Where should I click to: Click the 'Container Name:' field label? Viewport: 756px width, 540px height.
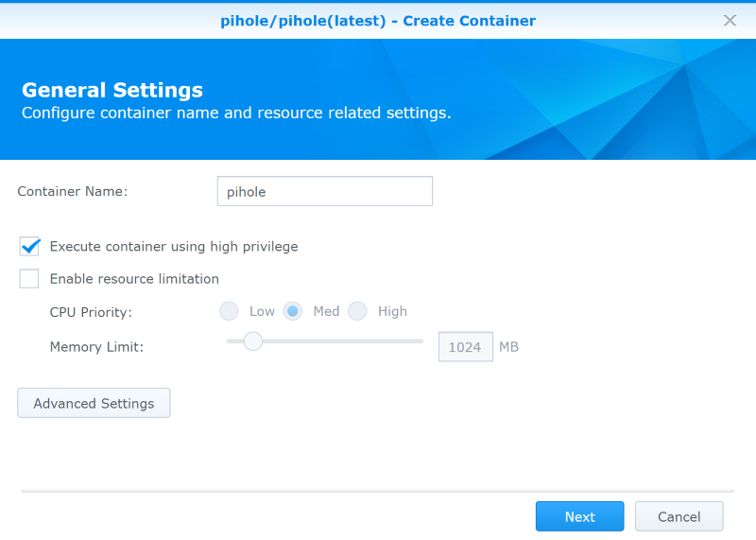73,192
